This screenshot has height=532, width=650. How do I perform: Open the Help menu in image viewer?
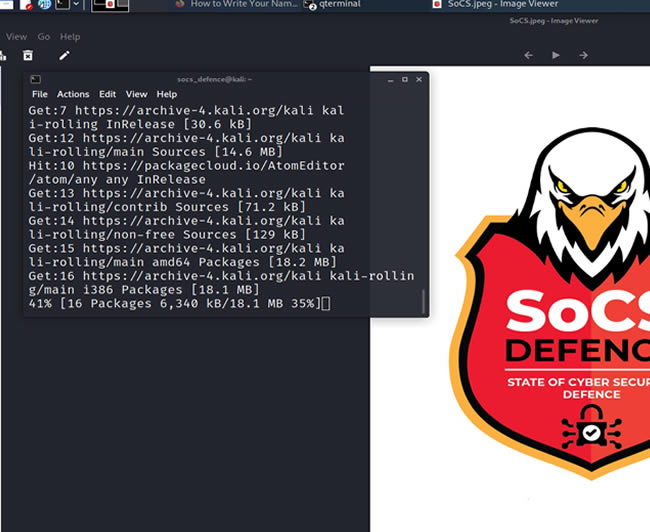[x=70, y=37]
